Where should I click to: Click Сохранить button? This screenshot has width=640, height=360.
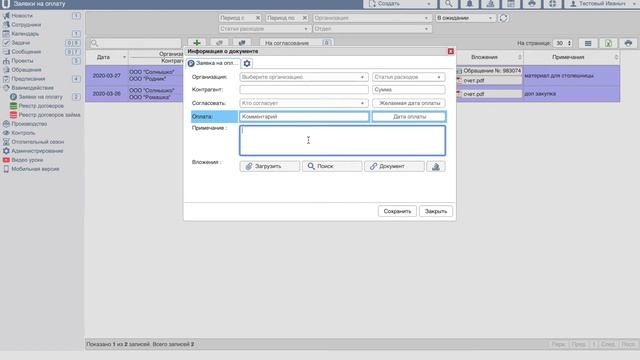397,211
